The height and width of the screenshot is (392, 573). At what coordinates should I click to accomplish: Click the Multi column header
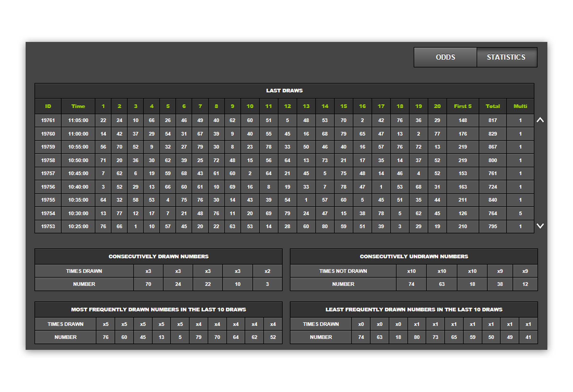coord(520,106)
